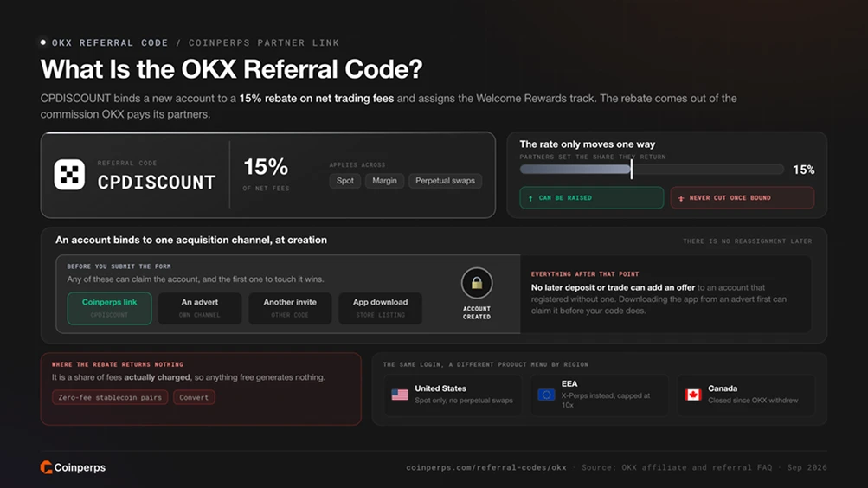Click the bold '15% rebate on net trading fees' text
The width and height of the screenshot is (868, 488).
(317, 99)
